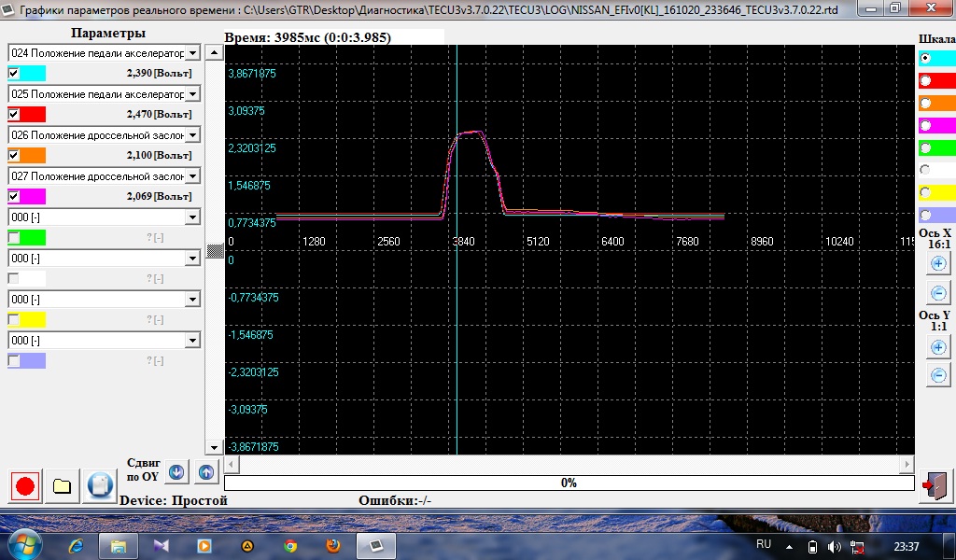The width and height of the screenshot is (956, 560).
Task: Click the 2,069 Вольт value
Action: [x=159, y=196]
